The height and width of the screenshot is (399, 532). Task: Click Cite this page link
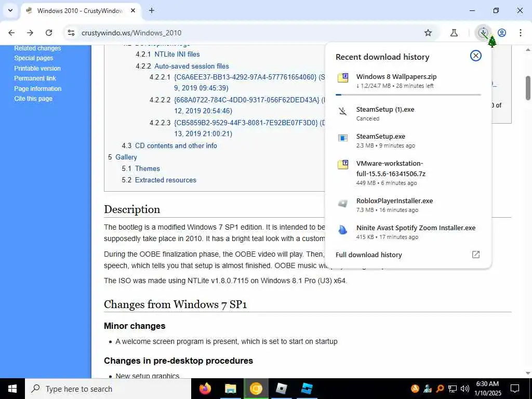[x=33, y=99]
